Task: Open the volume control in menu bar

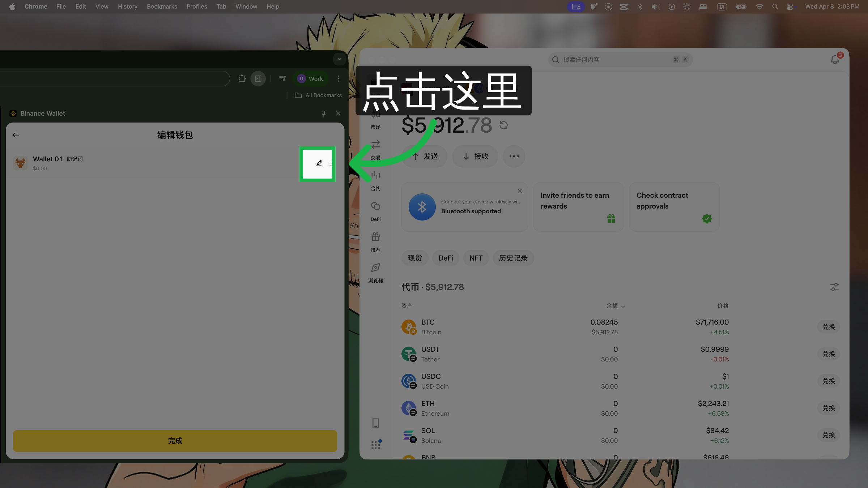Action: [x=655, y=7]
